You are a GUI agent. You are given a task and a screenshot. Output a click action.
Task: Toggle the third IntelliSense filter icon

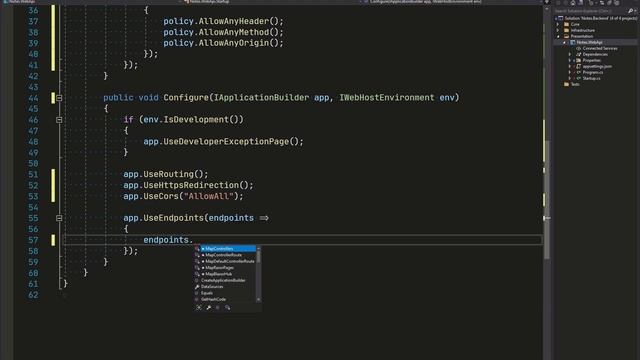coord(218,307)
